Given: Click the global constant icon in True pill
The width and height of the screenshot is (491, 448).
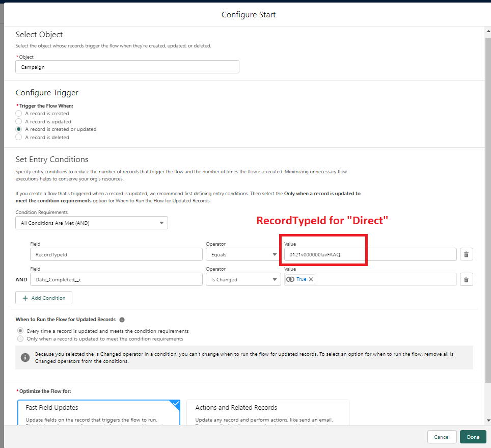Looking at the screenshot, I should click(290, 279).
